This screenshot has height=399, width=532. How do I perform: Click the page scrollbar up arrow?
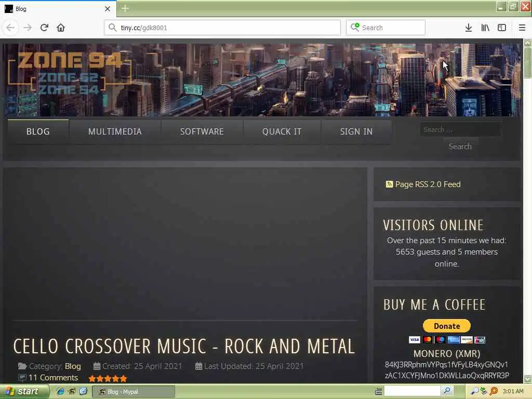click(527, 43)
